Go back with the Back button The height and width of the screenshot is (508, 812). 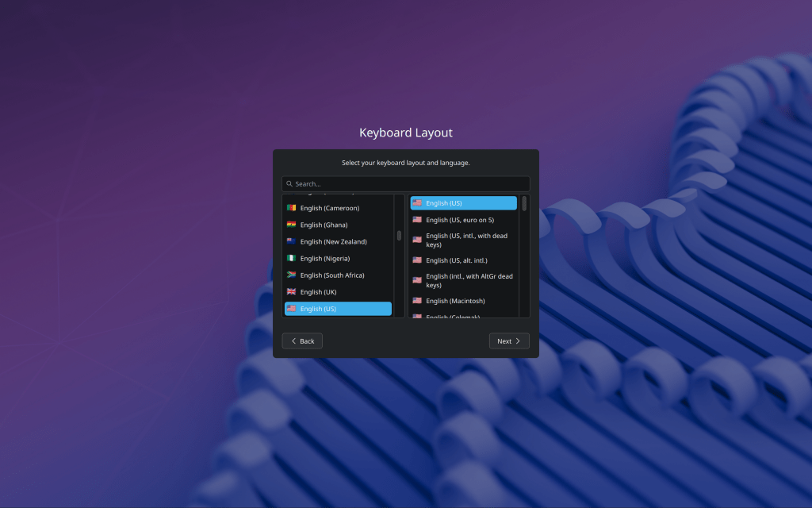(x=302, y=341)
